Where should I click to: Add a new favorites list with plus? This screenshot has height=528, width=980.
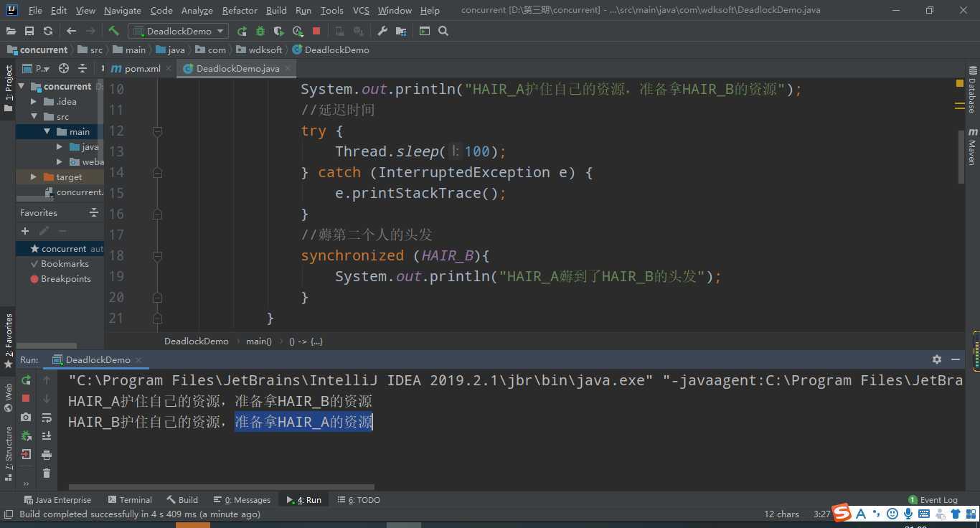pos(25,231)
